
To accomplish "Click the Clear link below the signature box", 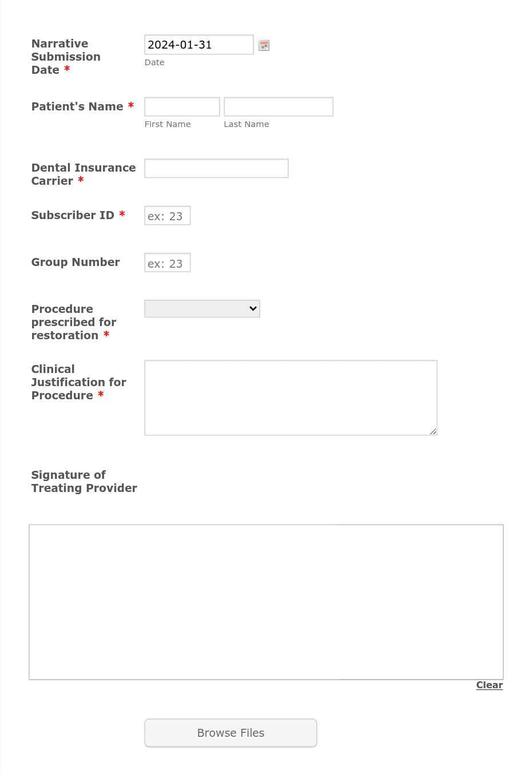I will 489,685.
